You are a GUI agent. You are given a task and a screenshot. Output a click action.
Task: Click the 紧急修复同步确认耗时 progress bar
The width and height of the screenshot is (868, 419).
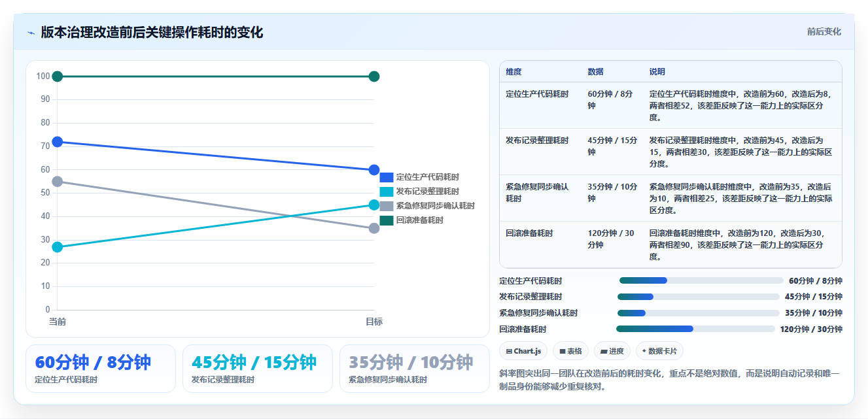tap(698, 313)
